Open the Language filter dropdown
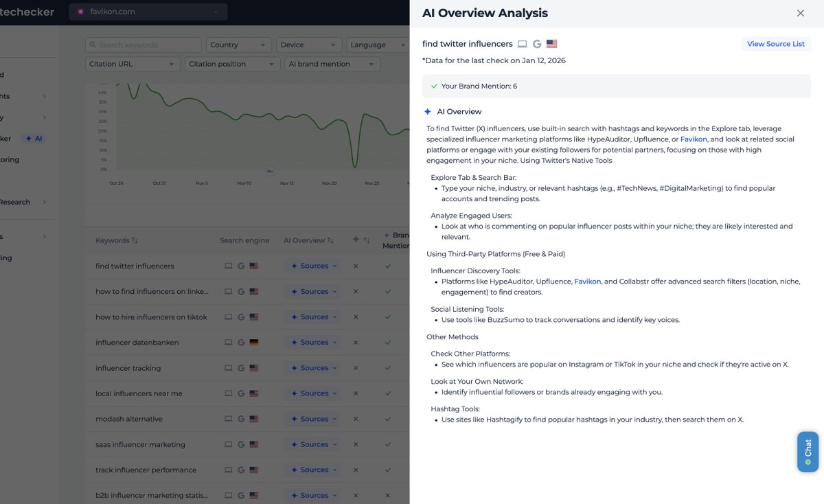The image size is (824, 504). [378, 45]
